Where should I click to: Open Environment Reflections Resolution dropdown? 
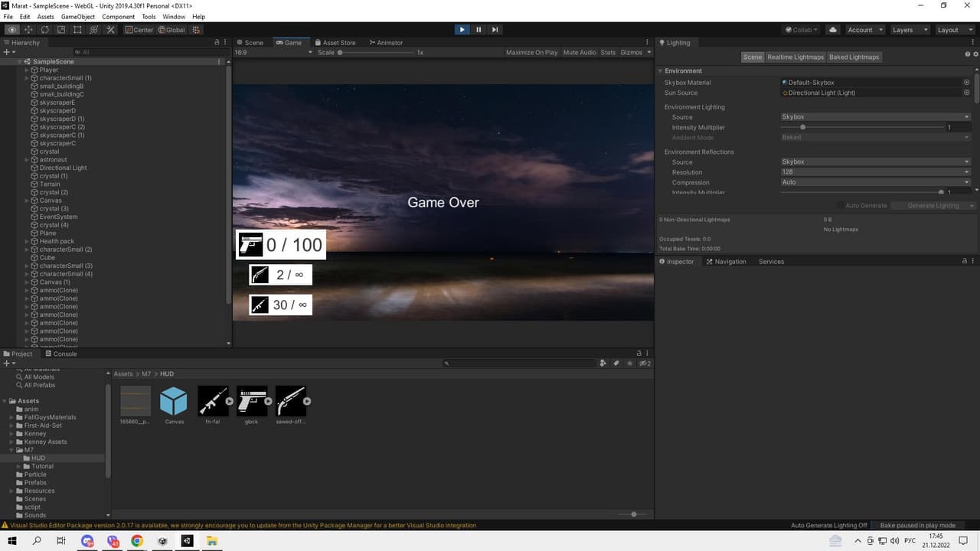tap(875, 172)
